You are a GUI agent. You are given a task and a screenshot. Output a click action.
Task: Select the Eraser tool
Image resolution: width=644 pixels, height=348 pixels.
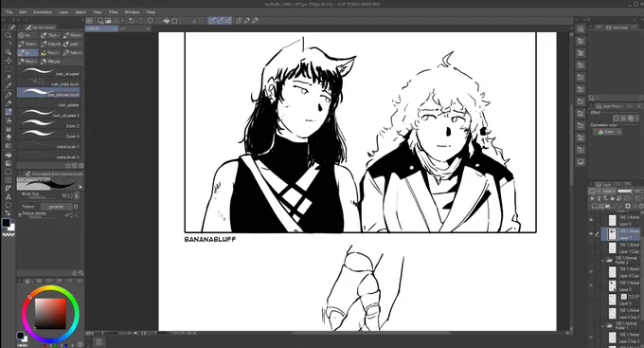pyautogui.click(x=8, y=137)
